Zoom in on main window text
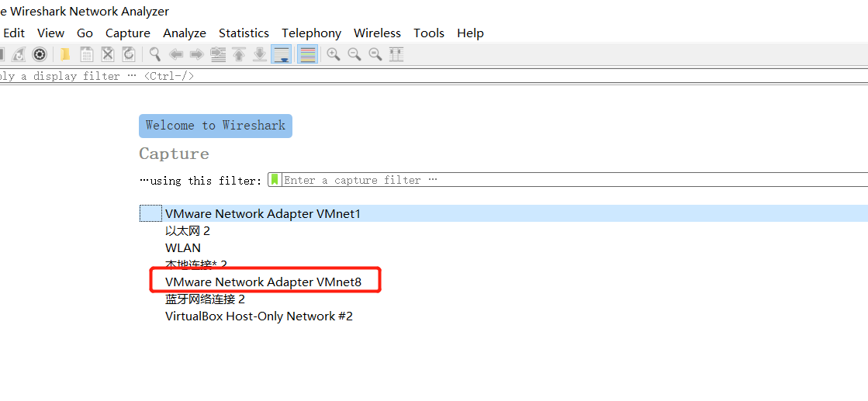The width and height of the screenshot is (868, 401). pyautogui.click(x=334, y=54)
